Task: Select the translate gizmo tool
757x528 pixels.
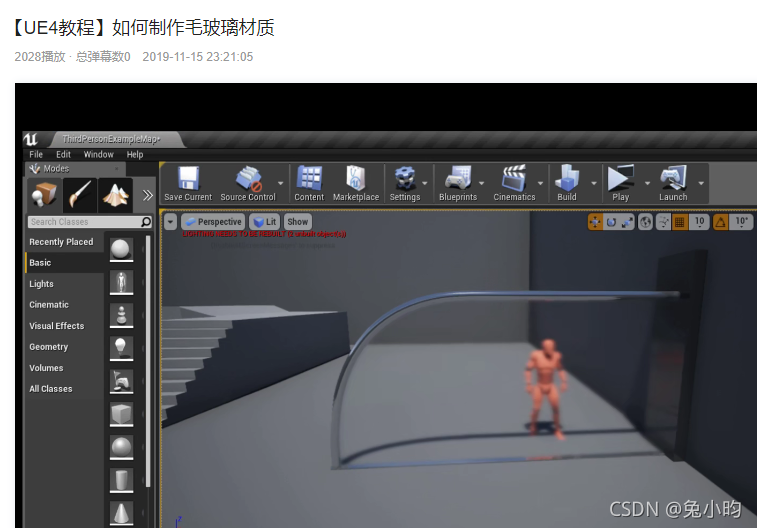Action: (595, 222)
